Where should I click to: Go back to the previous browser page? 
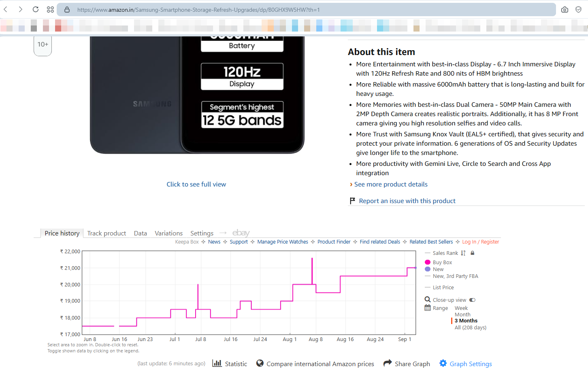tap(6, 9)
